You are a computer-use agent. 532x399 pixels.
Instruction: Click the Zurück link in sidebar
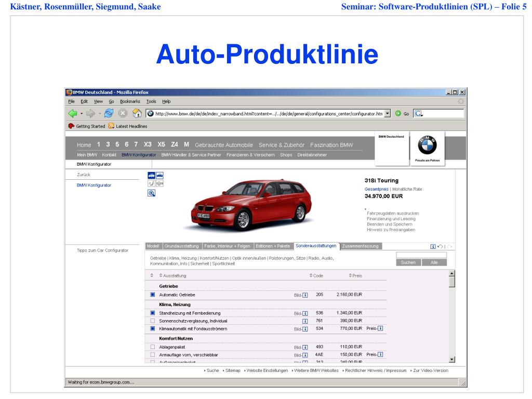[84, 175]
